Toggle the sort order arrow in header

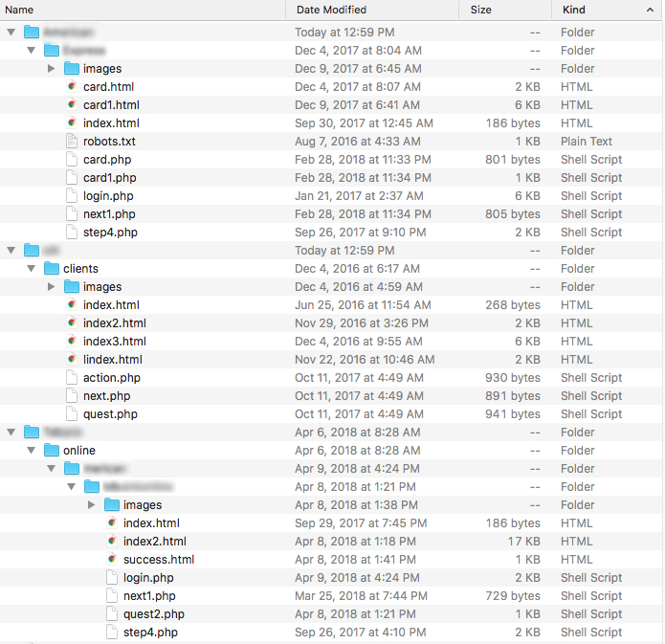(x=650, y=10)
